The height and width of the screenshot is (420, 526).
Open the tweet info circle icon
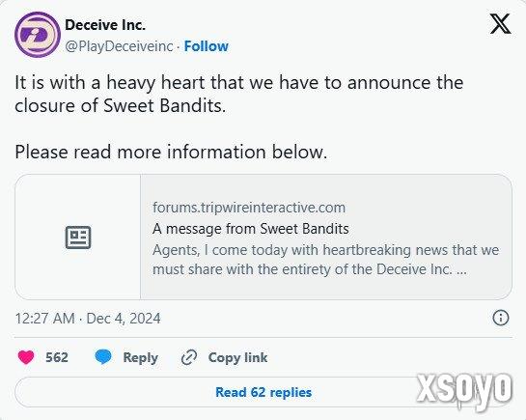tap(501, 318)
